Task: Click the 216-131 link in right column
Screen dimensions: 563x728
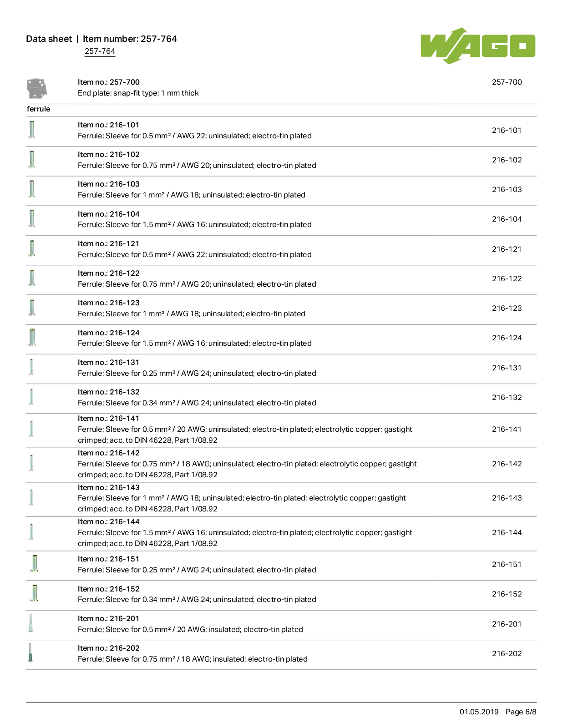Action: [x=507, y=368]
